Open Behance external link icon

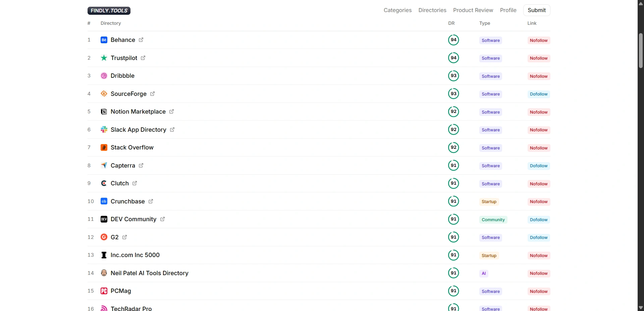point(141,40)
